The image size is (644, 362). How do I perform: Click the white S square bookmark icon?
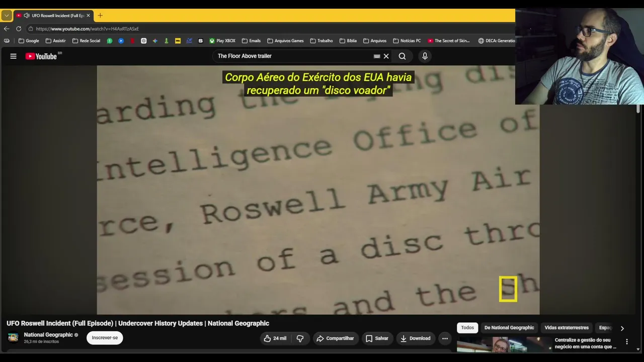click(x=201, y=41)
